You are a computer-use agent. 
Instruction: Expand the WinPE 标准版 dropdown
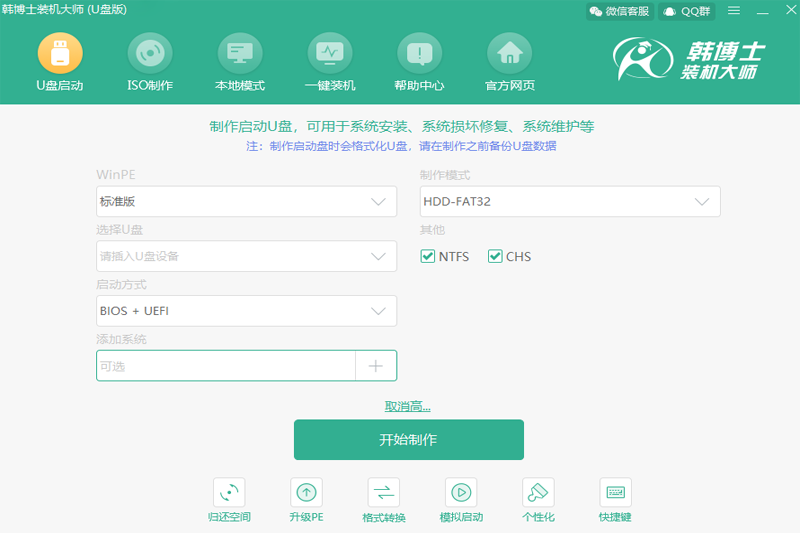click(246, 201)
